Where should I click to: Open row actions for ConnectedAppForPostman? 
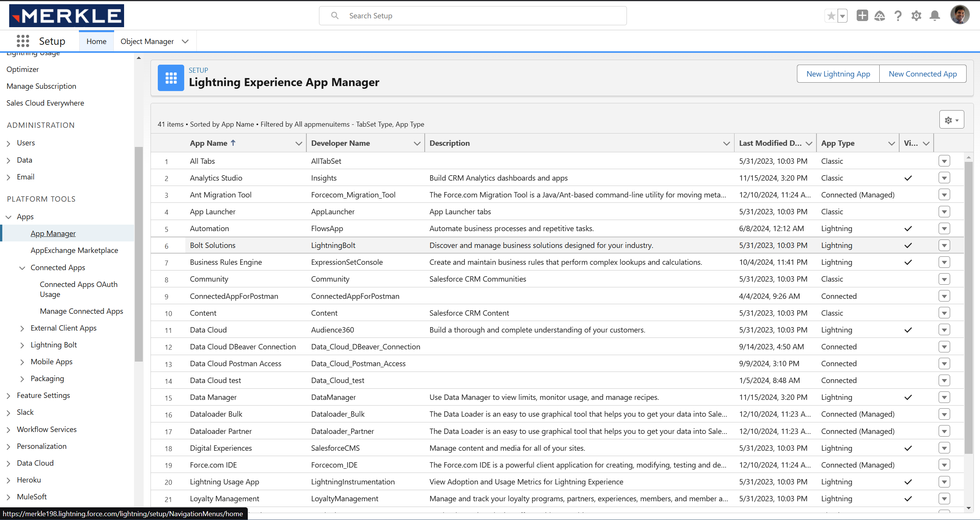(x=944, y=296)
